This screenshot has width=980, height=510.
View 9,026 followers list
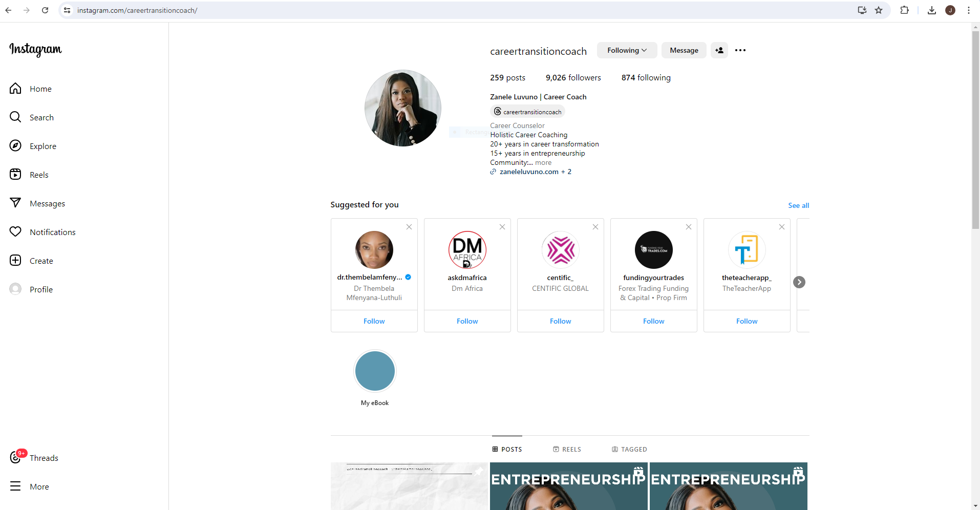tap(573, 77)
